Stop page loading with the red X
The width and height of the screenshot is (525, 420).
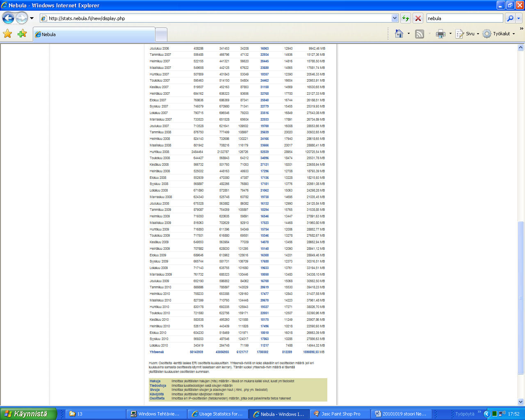tap(418, 18)
